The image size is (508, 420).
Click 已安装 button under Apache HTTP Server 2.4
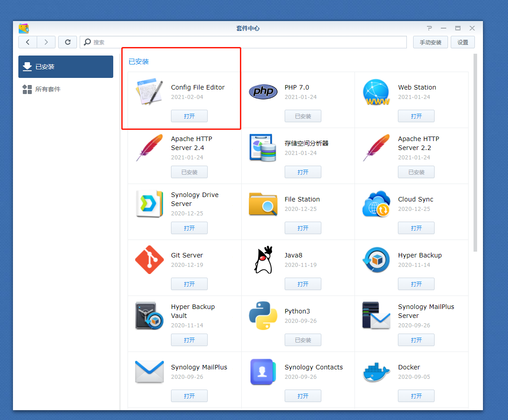pos(189,172)
